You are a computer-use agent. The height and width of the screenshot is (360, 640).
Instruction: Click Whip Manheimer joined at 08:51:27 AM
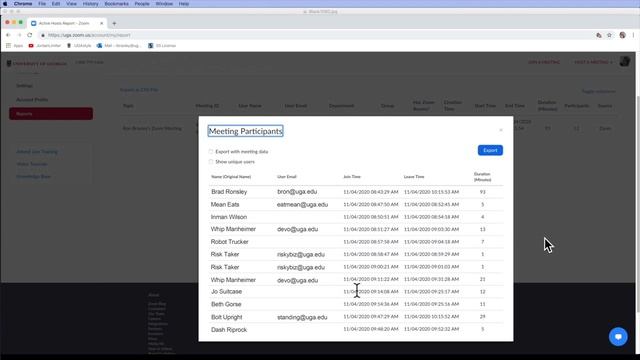tap(233, 229)
